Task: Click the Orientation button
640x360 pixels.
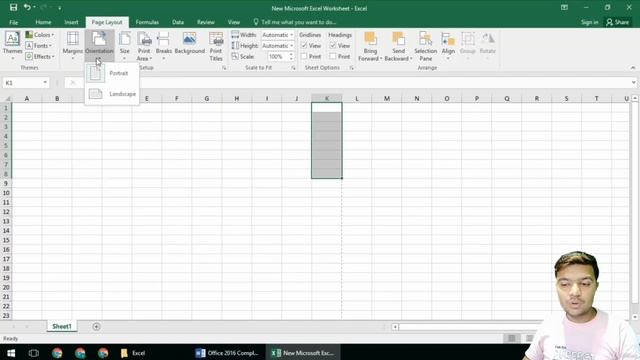Action: pos(99,46)
